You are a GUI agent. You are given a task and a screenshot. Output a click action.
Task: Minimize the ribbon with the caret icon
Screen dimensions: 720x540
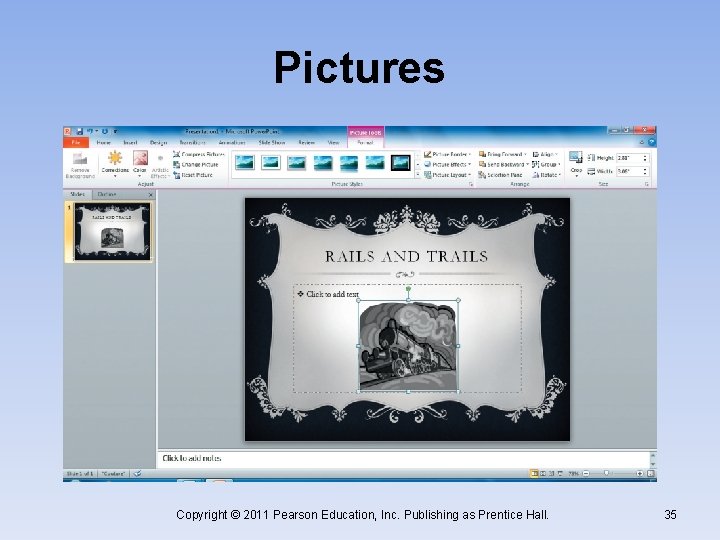tap(642, 142)
